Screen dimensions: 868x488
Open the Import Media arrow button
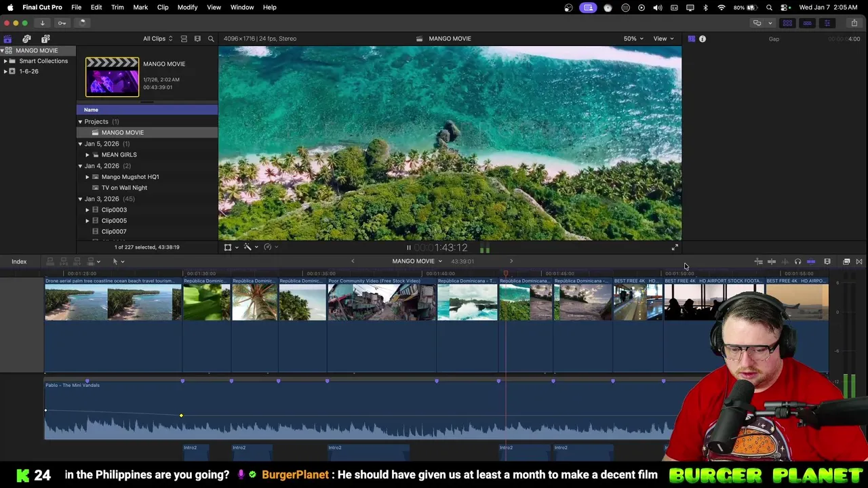(42, 22)
